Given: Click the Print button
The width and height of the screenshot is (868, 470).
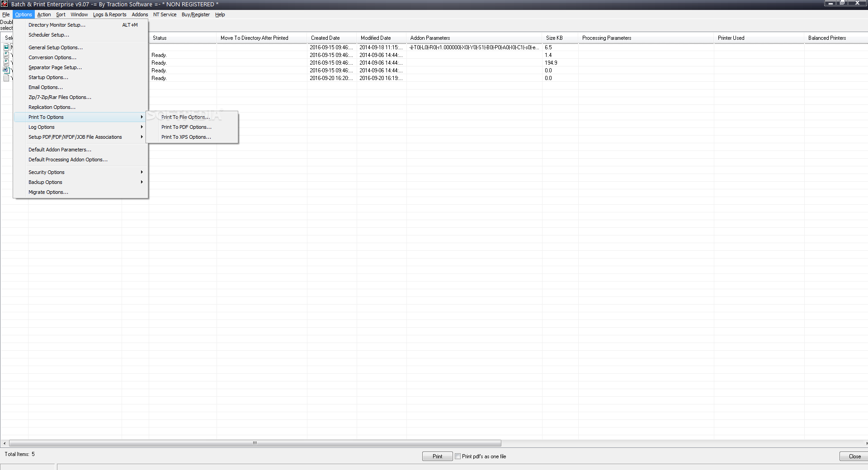Looking at the screenshot, I should pos(437,456).
